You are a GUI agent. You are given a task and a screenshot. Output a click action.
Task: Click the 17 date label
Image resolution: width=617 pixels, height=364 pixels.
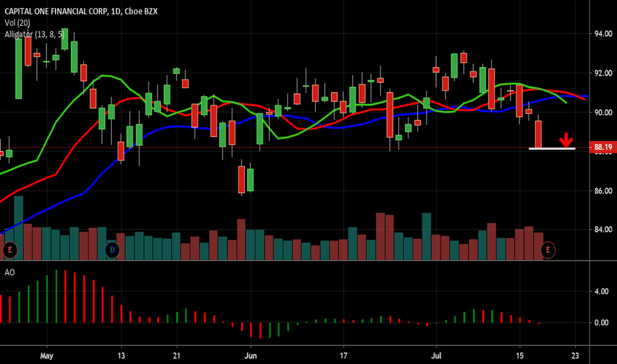pos(344,356)
